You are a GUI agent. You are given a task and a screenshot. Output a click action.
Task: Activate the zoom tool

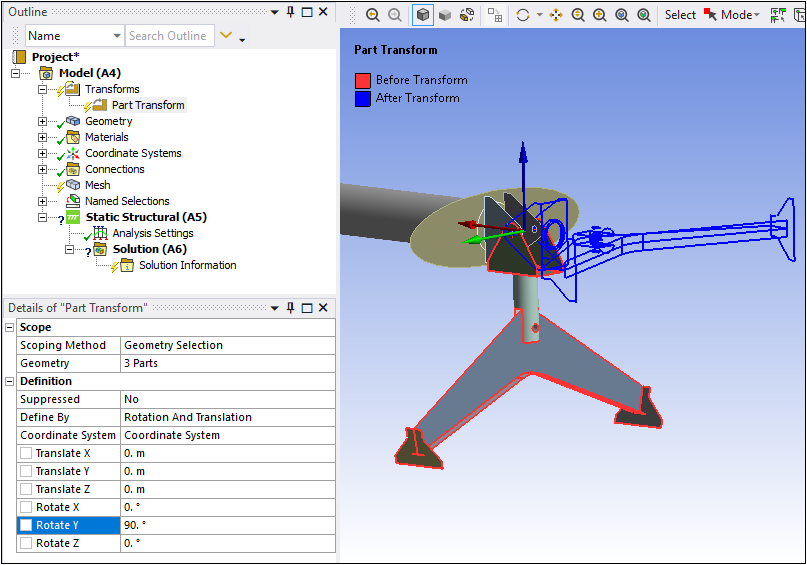point(578,15)
